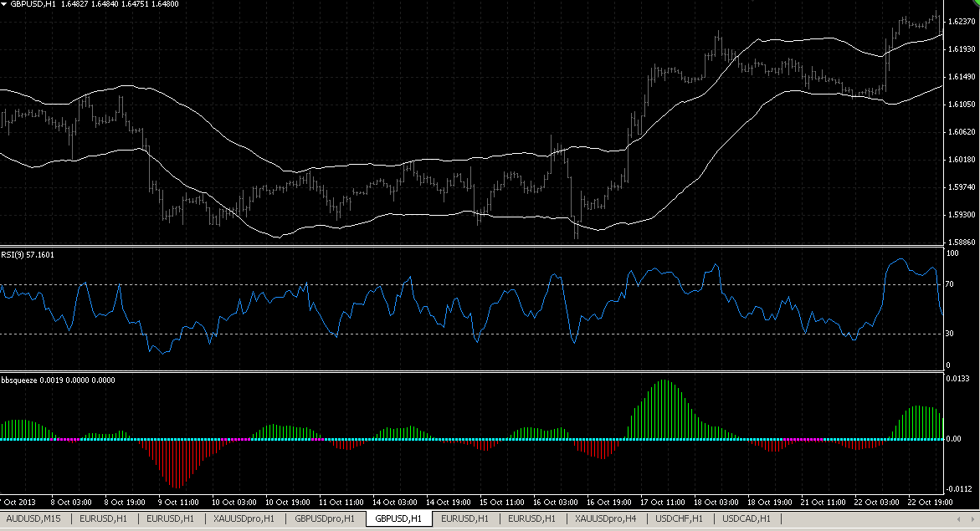Viewport: 980px width, 531px height.
Task: Open the EURUSD,H1 tab right after AUDUSD,M15
Action: tap(103, 518)
